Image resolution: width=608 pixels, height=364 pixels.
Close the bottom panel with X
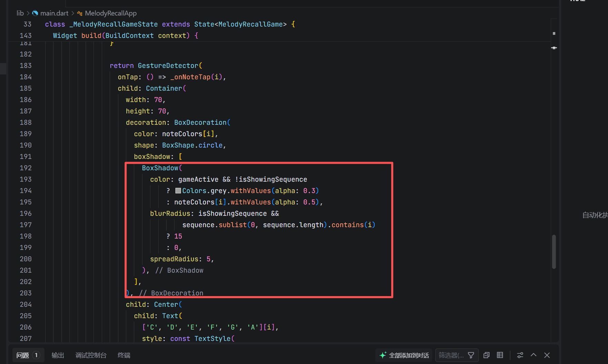coord(547,355)
